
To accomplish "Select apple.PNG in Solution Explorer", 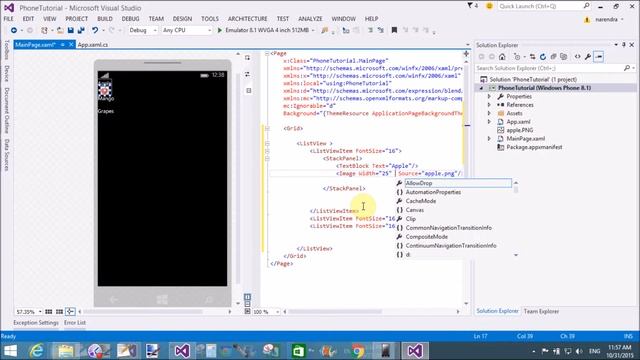I will [520, 130].
